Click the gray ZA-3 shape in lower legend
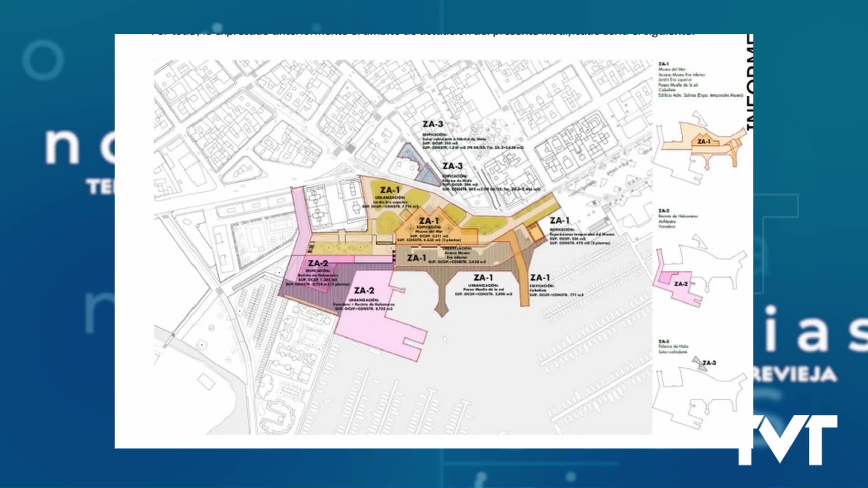Image resolution: width=868 pixels, height=488 pixels. 696,361
